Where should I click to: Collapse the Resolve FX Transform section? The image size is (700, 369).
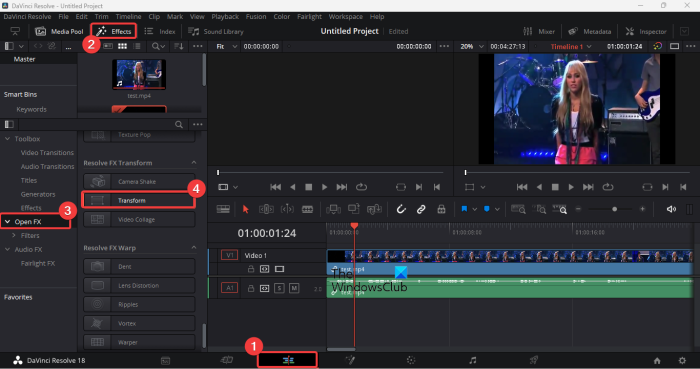click(x=194, y=162)
